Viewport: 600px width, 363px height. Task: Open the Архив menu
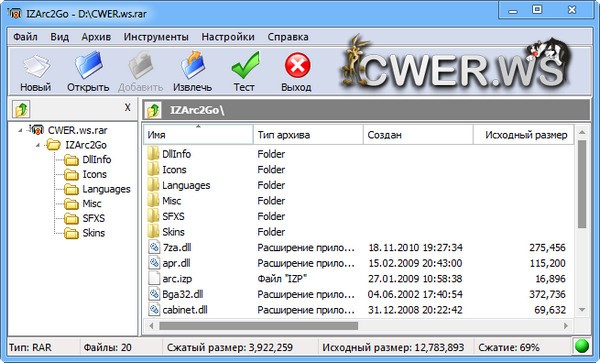pos(96,37)
